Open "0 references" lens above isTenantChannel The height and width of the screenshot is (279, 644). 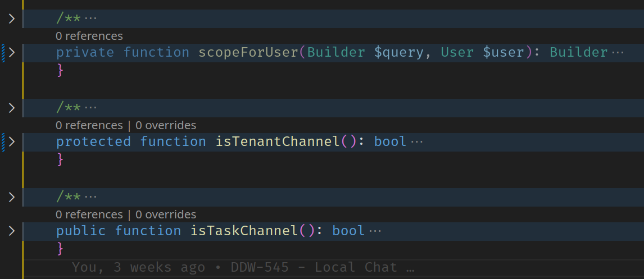pos(89,125)
